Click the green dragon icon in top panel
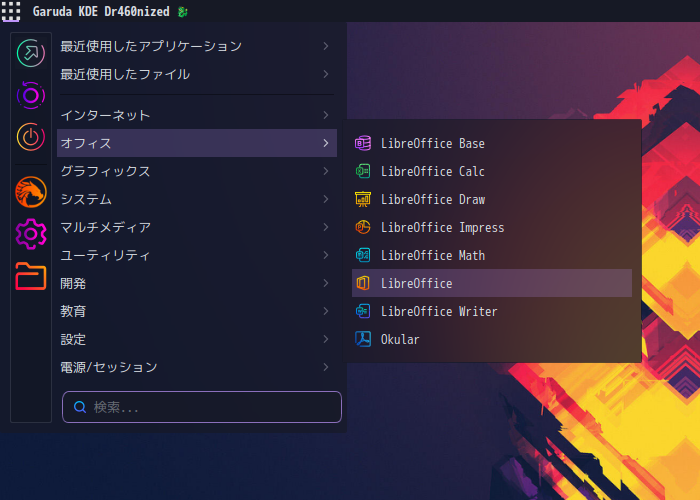 coord(182,12)
